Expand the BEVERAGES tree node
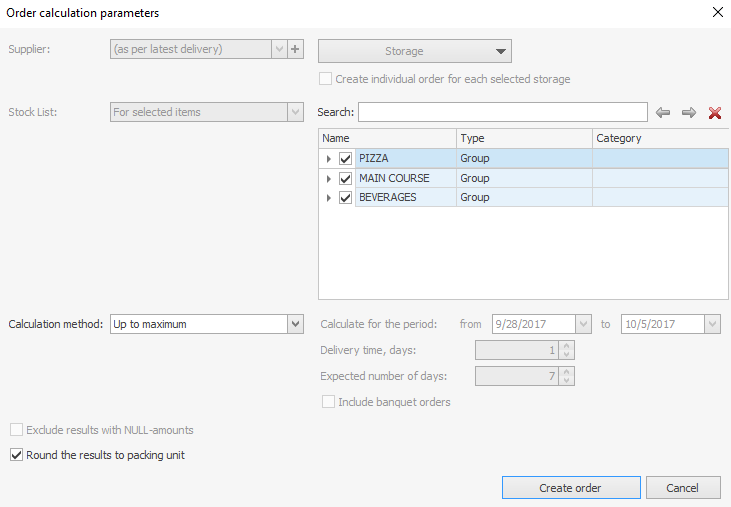The width and height of the screenshot is (731, 507). click(x=329, y=198)
